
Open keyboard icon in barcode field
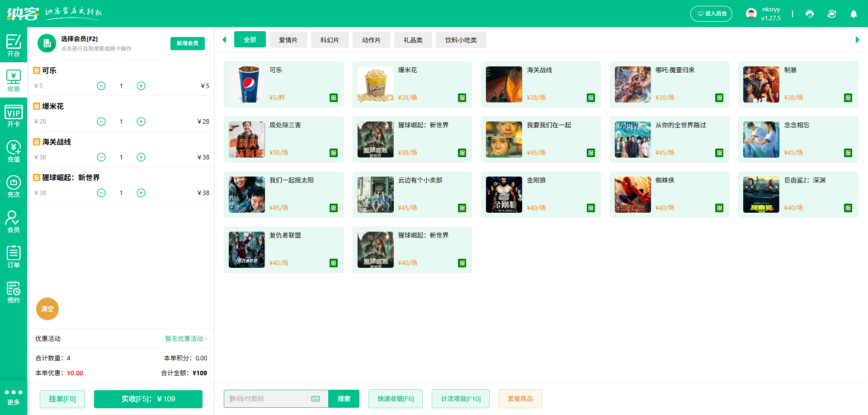(x=316, y=399)
